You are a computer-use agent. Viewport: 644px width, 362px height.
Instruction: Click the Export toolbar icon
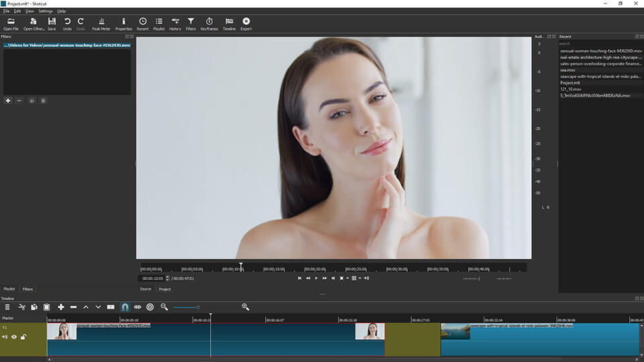pos(246,23)
